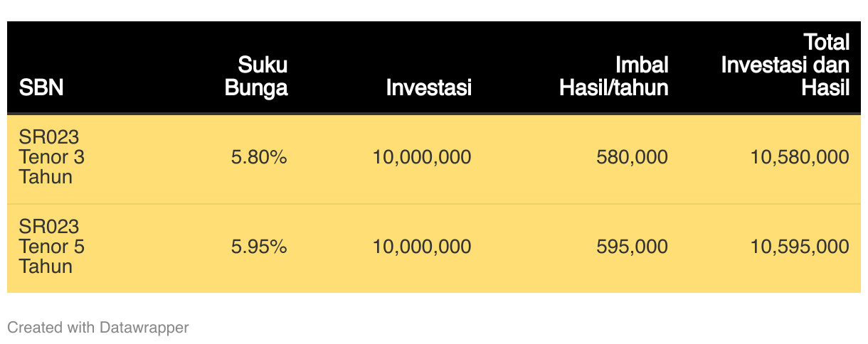
Task: Click the 5.95% interest rate cell
Action: click(259, 247)
